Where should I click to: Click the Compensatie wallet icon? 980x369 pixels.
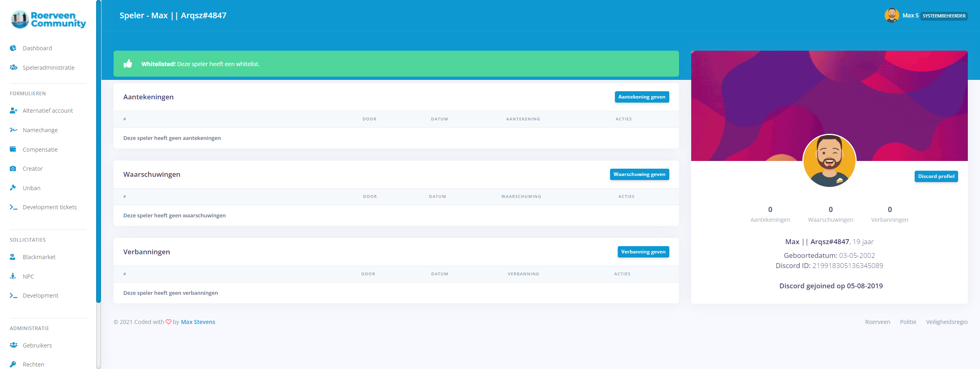coord(13,149)
